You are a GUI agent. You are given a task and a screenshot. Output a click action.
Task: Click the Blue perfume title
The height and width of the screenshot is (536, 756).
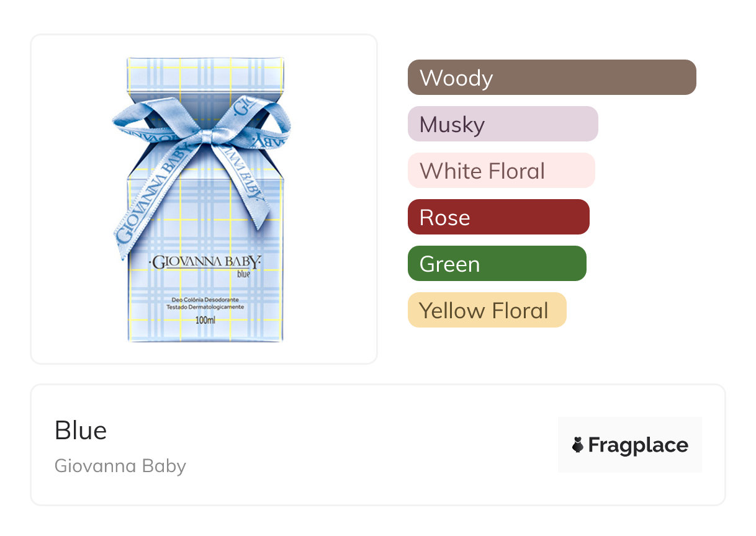[81, 431]
